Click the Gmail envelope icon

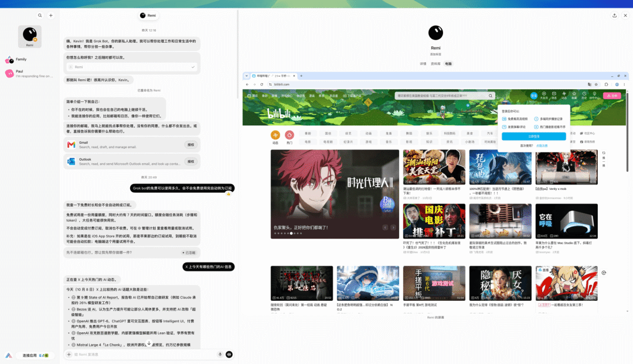coord(72,144)
